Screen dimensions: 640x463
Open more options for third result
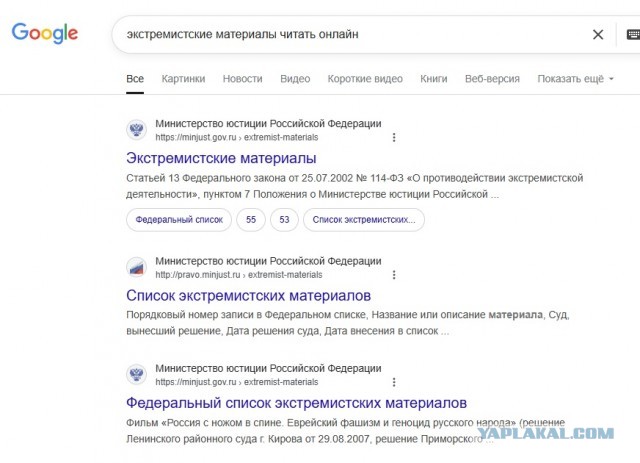click(x=394, y=382)
